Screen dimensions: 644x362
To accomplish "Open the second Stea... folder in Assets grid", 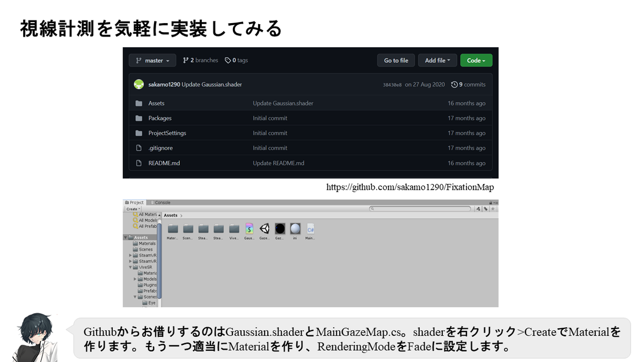I will pos(218,228).
